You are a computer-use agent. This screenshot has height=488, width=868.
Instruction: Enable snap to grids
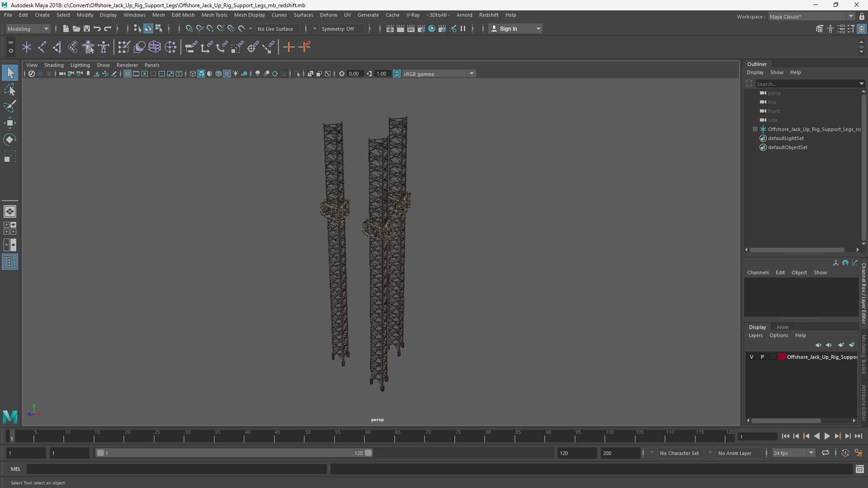click(189, 28)
